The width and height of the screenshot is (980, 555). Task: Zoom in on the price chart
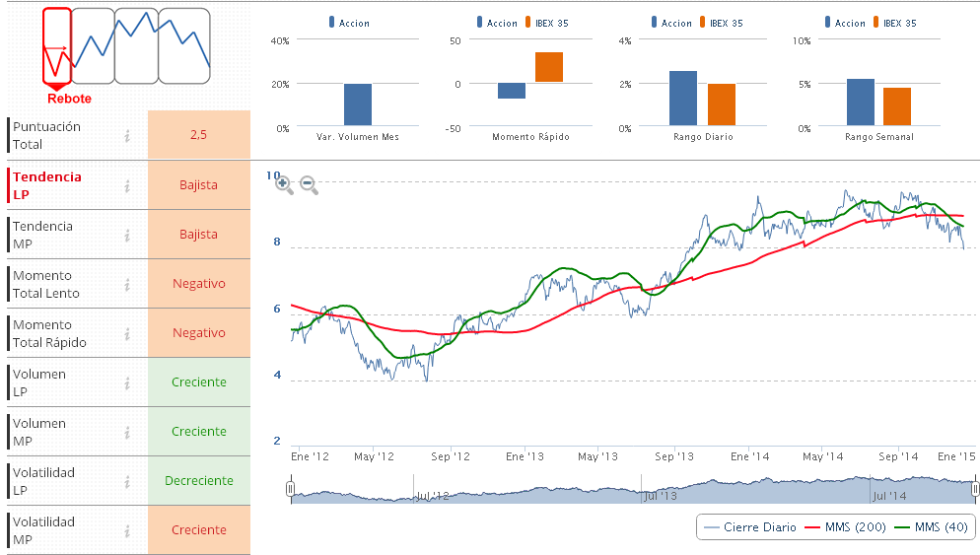283,183
